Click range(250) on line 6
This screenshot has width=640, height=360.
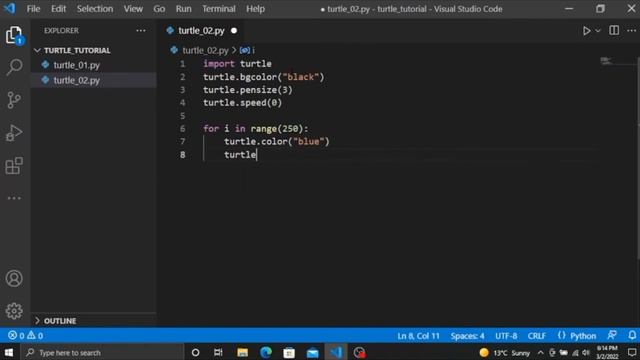click(x=277, y=129)
